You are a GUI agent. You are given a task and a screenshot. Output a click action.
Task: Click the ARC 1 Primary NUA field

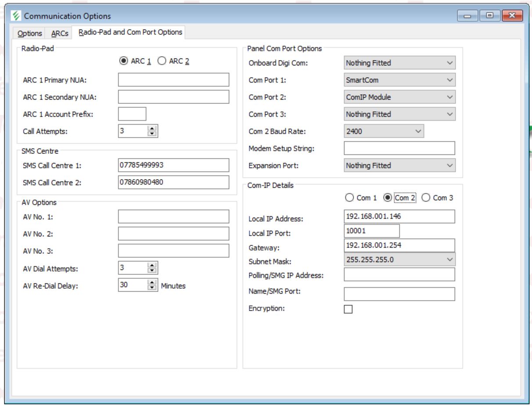click(x=173, y=80)
